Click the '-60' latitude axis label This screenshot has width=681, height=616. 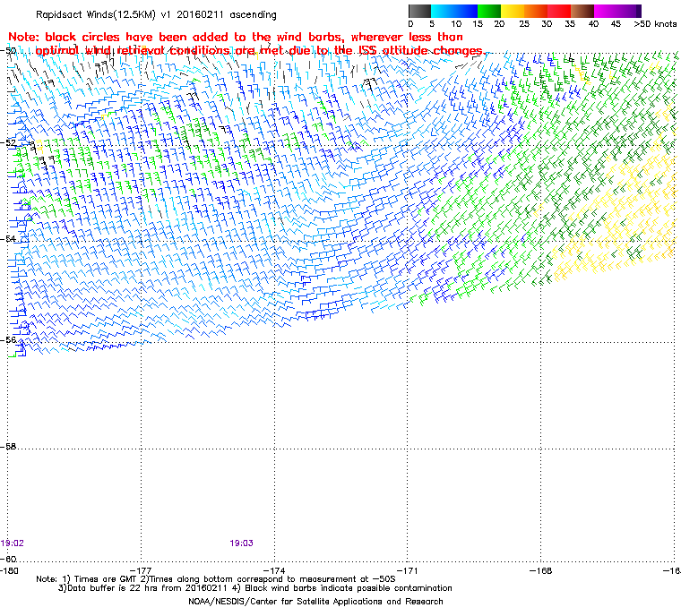click(9, 559)
